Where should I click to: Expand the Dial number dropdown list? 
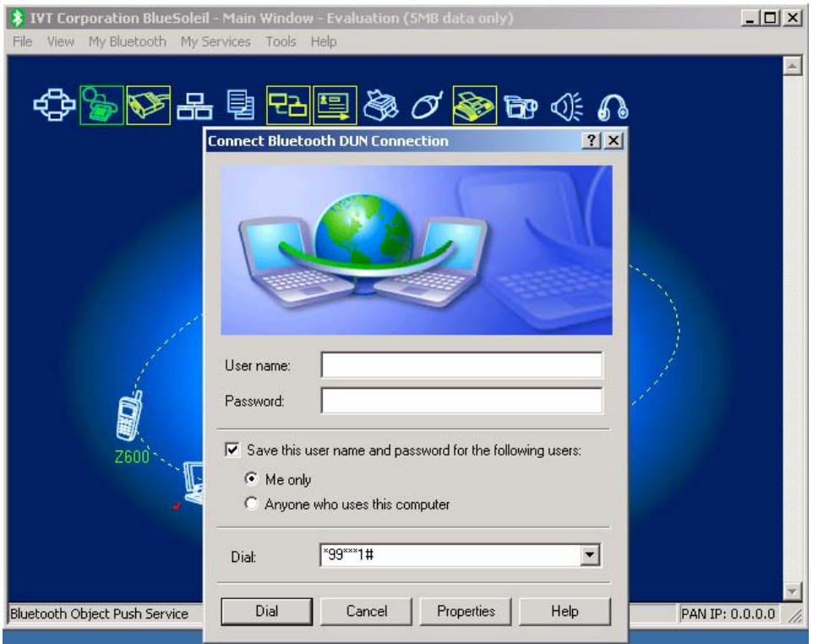pos(590,554)
